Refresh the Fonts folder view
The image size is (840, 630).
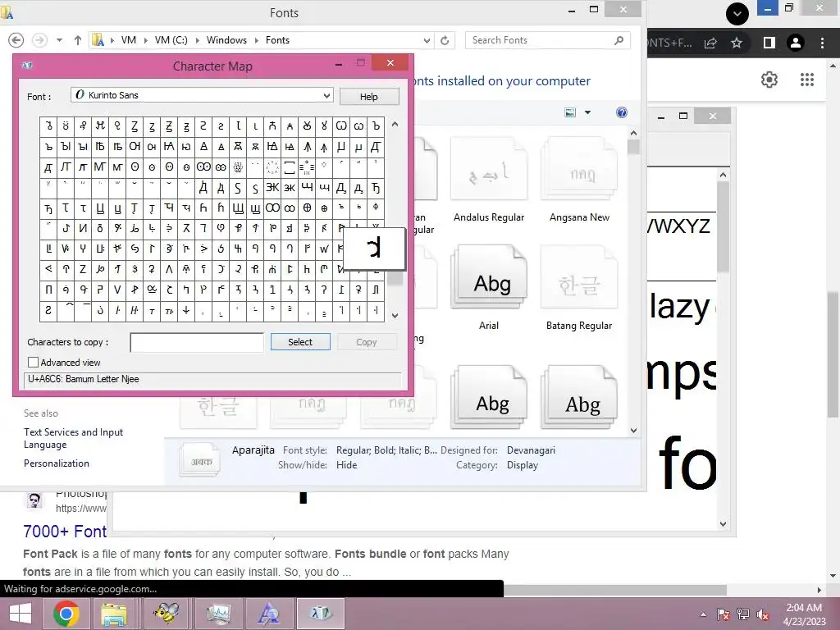[x=445, y=40]
